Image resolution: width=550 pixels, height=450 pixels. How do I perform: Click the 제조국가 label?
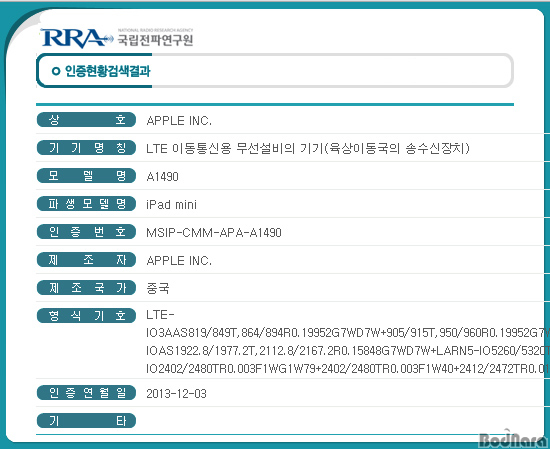[x=86, y=288]
